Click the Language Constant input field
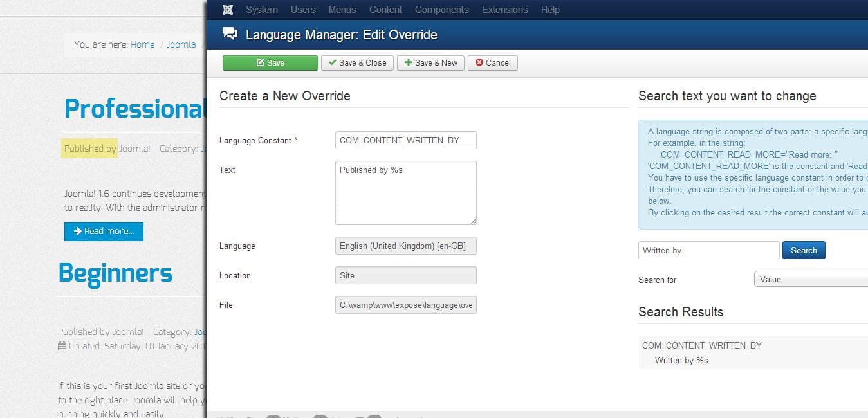Image resolution: width=868 pixels, height=418 pixels. (x=406, y=140)
